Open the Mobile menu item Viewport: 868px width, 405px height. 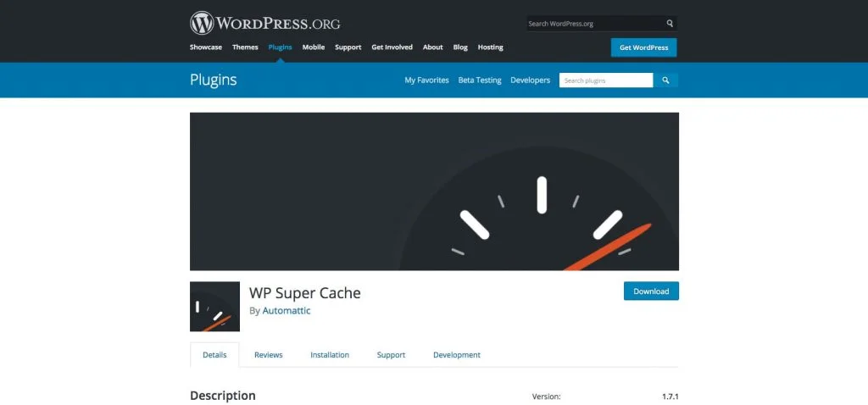(314, 47)
